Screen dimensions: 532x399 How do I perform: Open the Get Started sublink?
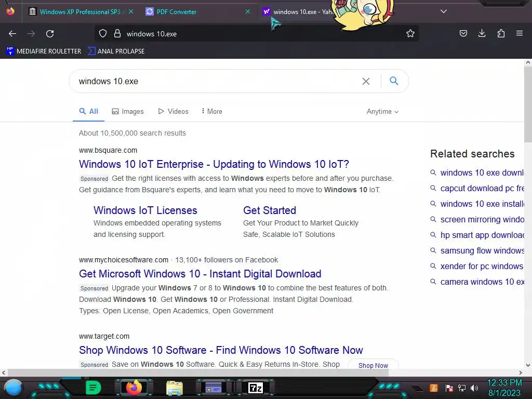tap(270, 210)
